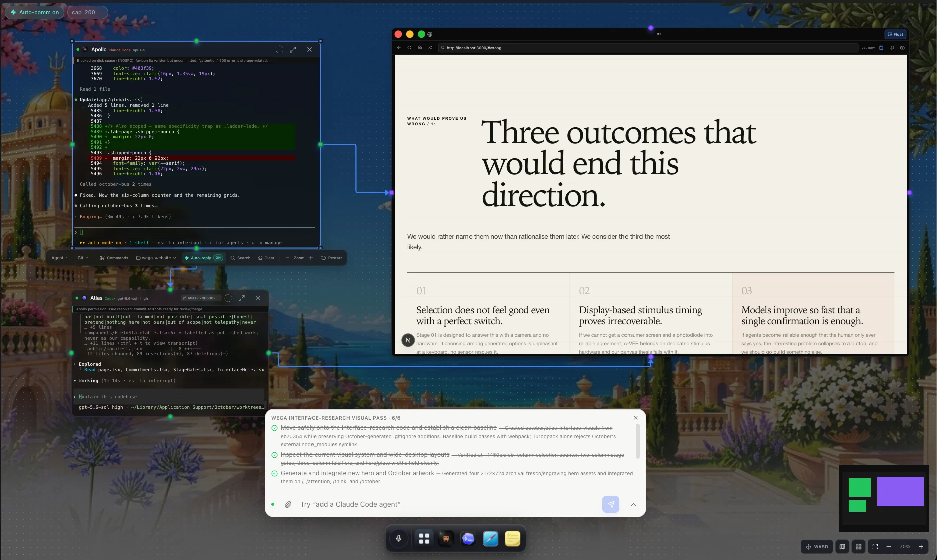Go back in the browser window
Image resolution: width=937 pixels, height=560 pixels.
click(399, 48)
